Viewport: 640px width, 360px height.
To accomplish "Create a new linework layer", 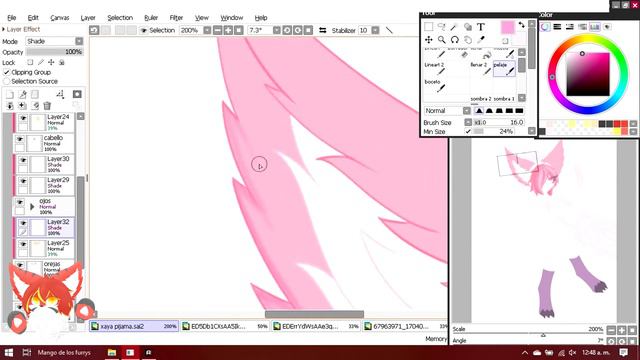I will (x=22, y=94).
